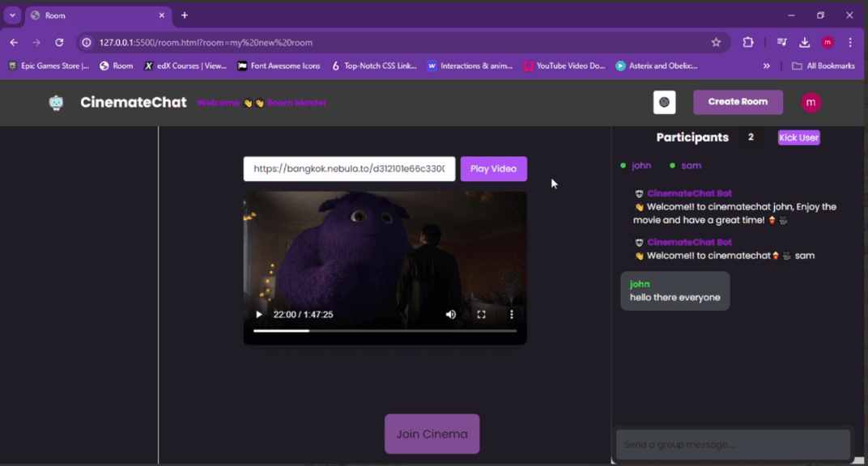868x466 pixels.
Task: Click the video frame thumbnail
Action: click(x=385, y=268)
